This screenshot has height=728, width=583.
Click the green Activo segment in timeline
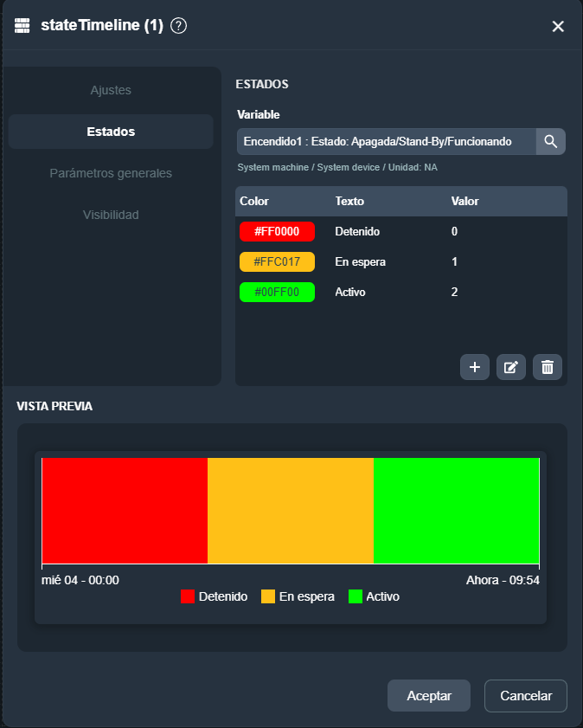pos(456,511)
